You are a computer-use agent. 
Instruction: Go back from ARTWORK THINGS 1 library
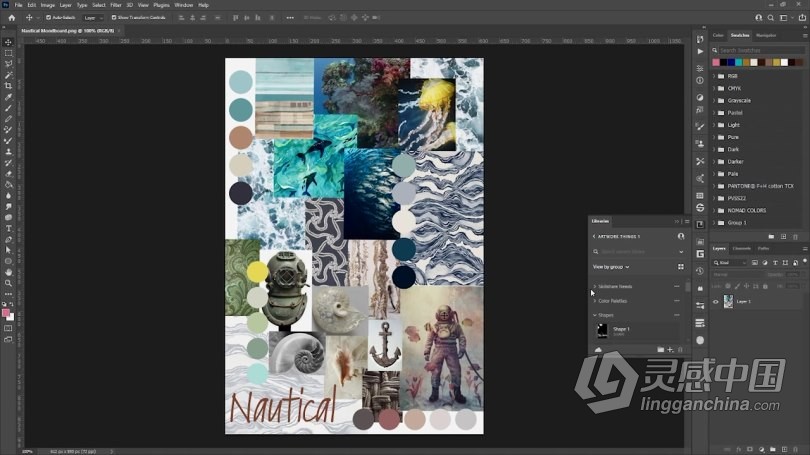tap(594, 236)
